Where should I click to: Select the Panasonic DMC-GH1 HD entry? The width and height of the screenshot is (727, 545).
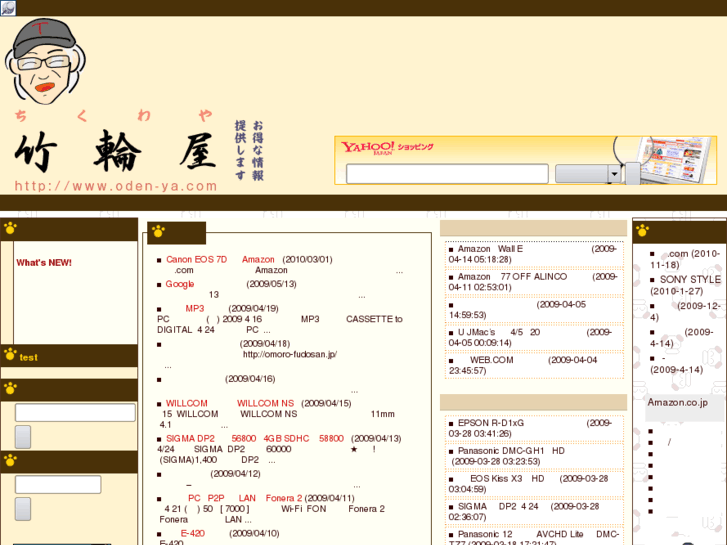coord(534,456)
